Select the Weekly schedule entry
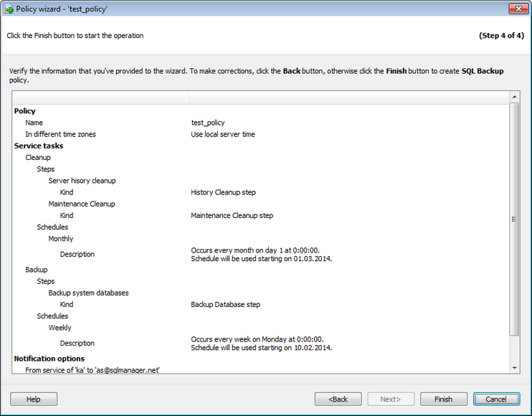Screen dimensions: 532x416 click(60, 328)
